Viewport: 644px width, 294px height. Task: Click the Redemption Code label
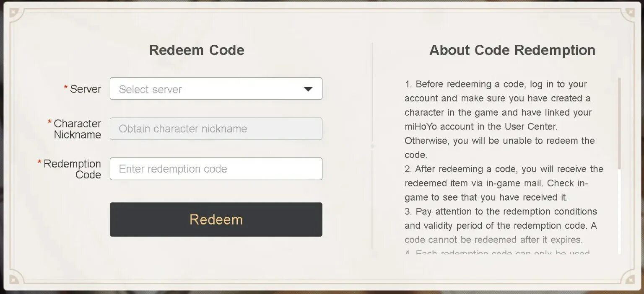point(73,169)
